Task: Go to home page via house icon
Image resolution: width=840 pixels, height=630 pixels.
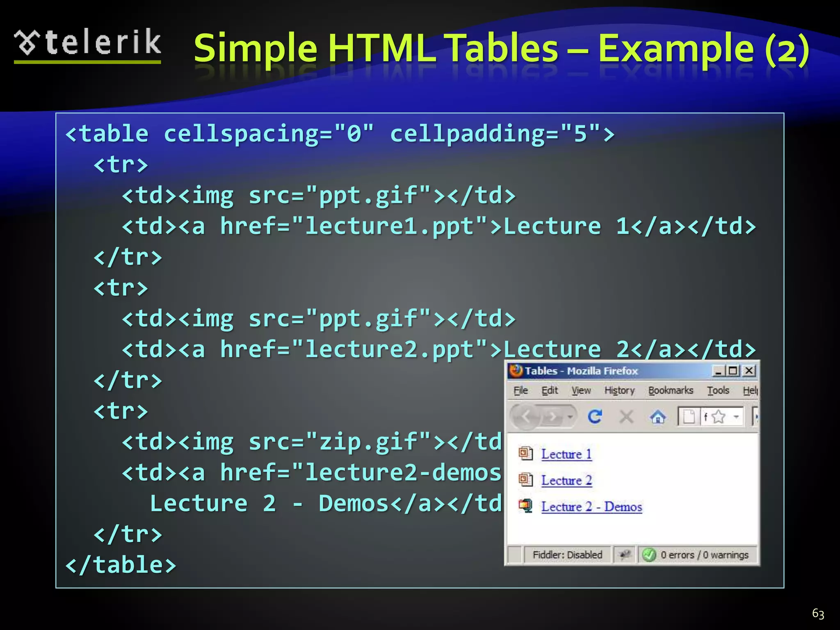Action: [x=658, y=417]
